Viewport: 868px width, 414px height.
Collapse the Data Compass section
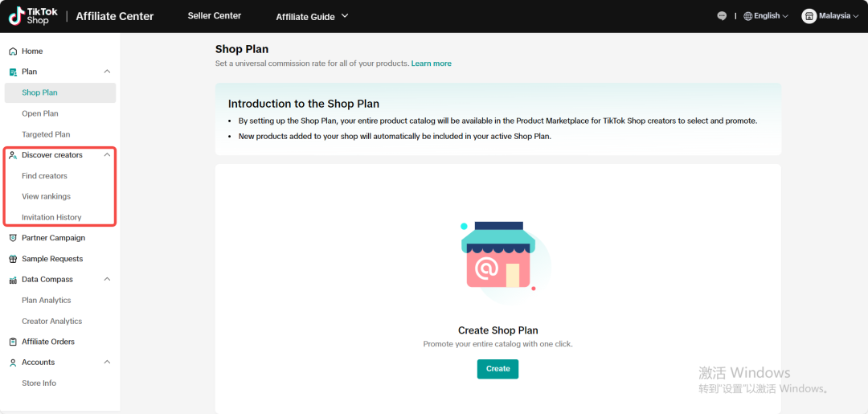108,280
